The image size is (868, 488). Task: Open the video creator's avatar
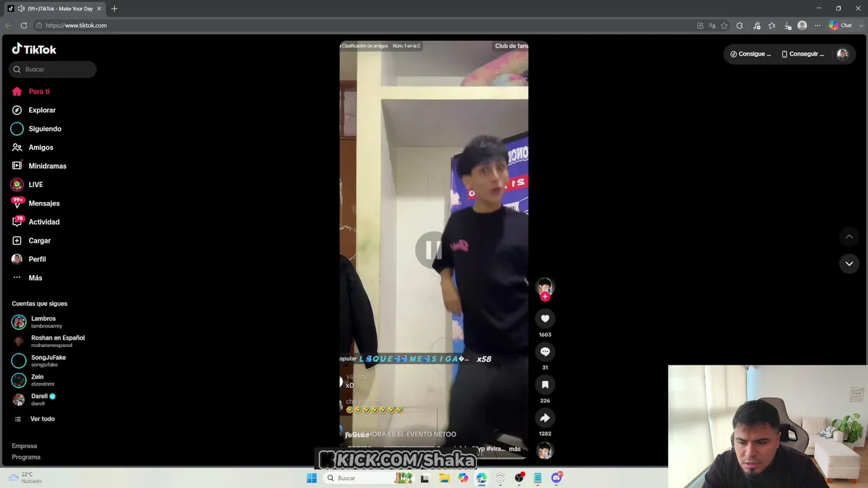pyautogui.click(x=545, y=286)
